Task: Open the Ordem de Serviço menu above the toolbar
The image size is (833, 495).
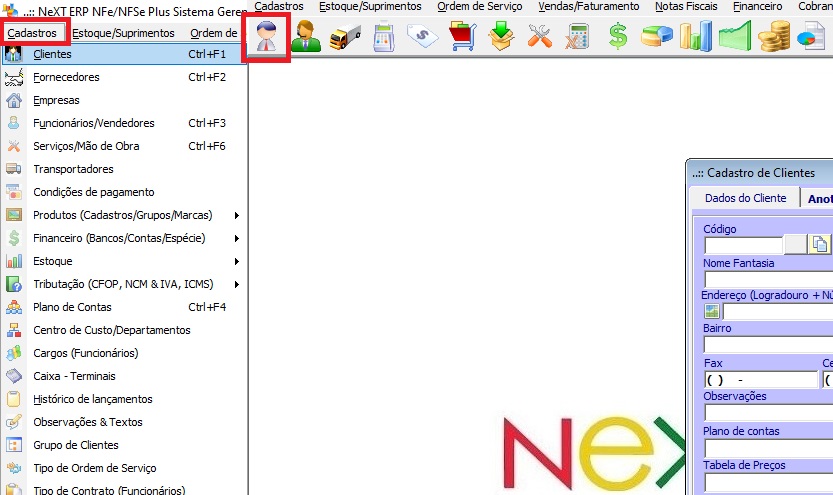Action: coord(480,6)
